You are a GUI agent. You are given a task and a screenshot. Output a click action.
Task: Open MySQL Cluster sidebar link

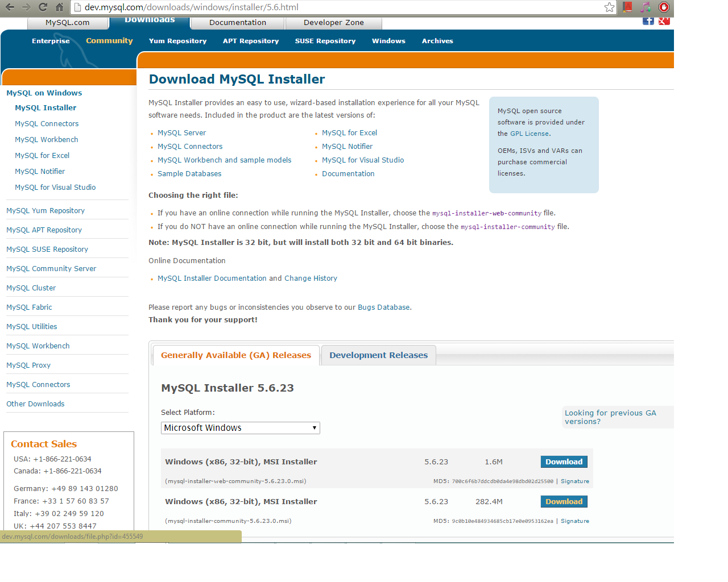31,288
